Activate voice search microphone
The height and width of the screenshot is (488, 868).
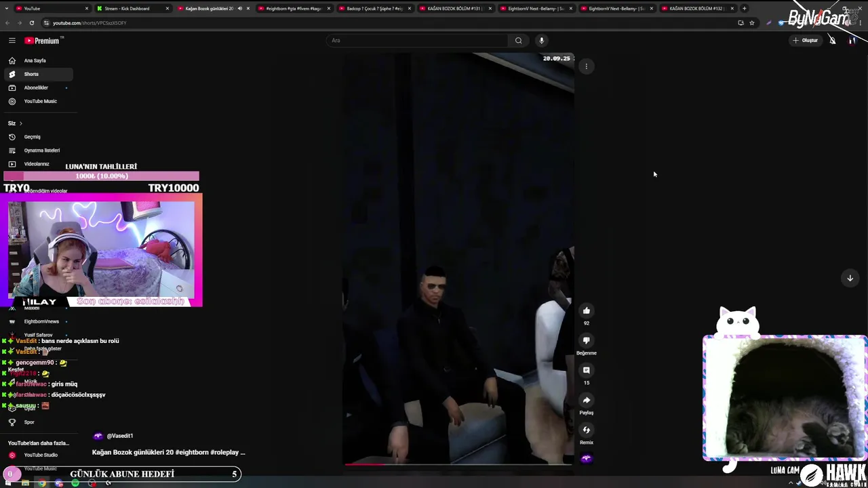tap(541, 40)
